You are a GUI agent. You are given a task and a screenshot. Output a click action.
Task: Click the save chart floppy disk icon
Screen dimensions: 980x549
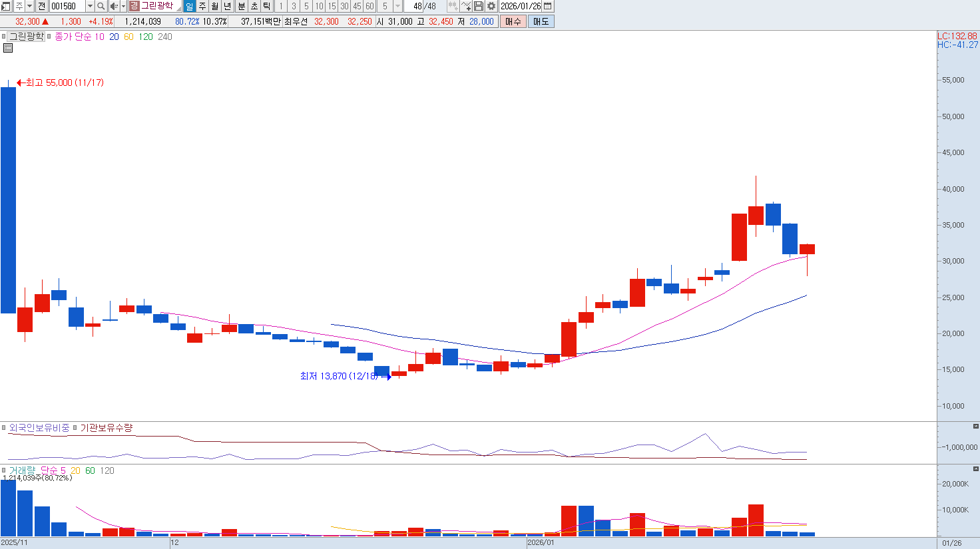click(x=479, y=6)
